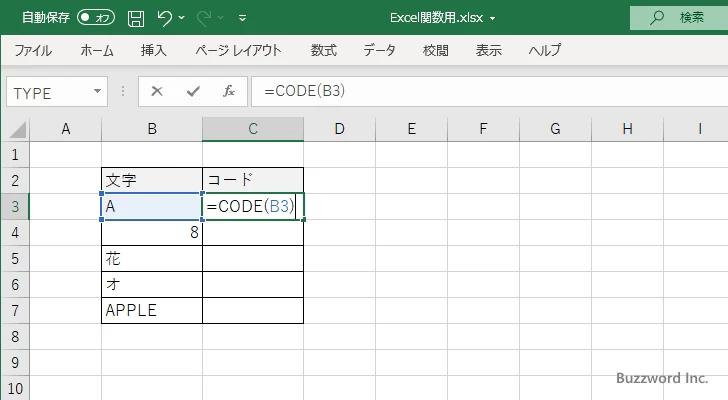Viewport: 728px width, 400px height.
Task: Select column D header
Action: tap(339, 129)
